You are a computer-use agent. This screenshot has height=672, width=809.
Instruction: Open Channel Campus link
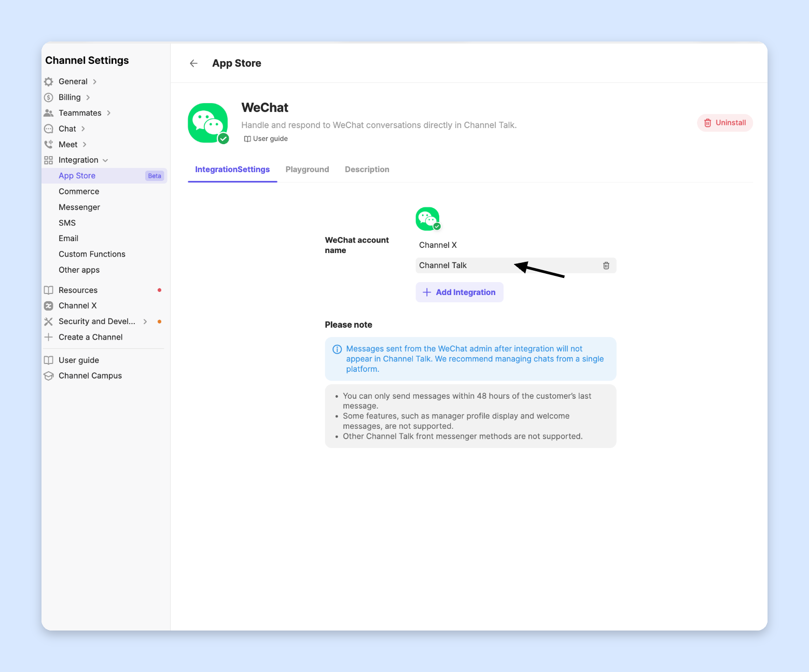coord(90,376)
